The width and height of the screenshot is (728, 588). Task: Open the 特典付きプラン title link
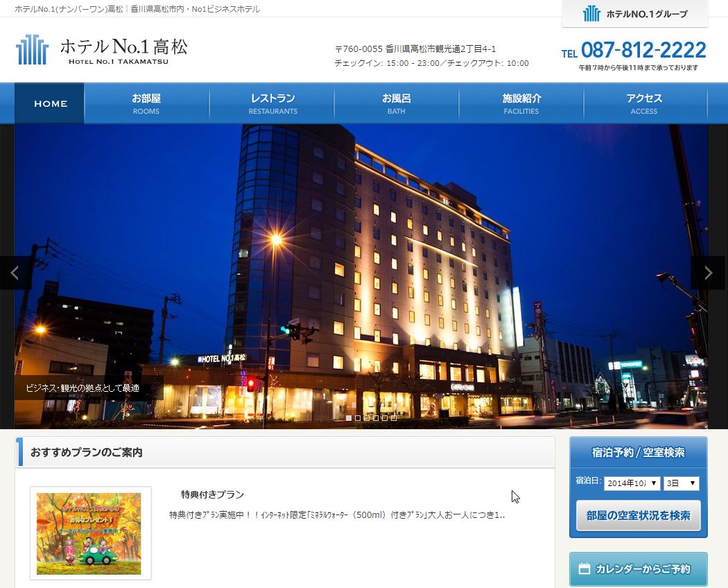(x=212, y=494)
